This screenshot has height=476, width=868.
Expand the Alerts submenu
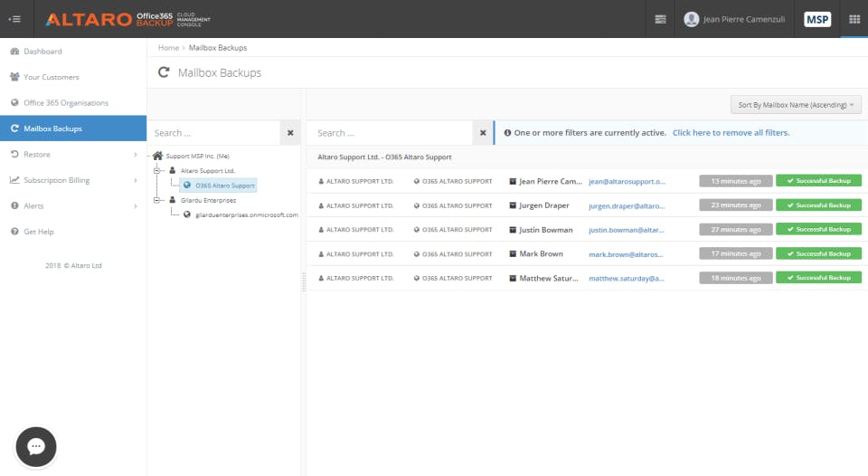pyautogui.click(x=73, y=205)
